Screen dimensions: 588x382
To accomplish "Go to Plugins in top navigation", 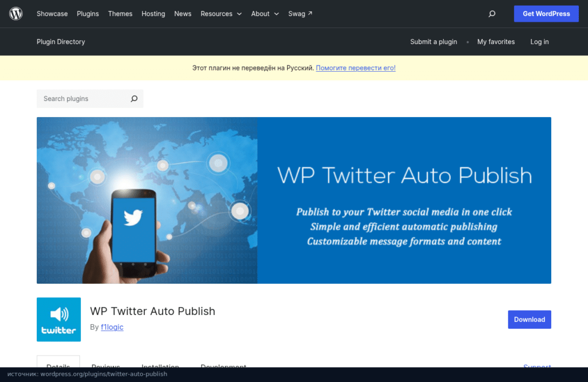I will click(x=88, y=14).
